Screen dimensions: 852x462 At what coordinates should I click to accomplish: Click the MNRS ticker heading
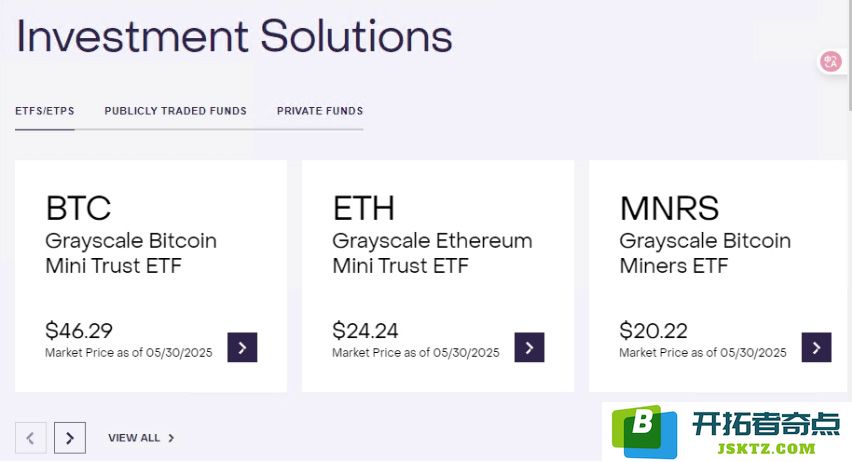coord(669,208)
